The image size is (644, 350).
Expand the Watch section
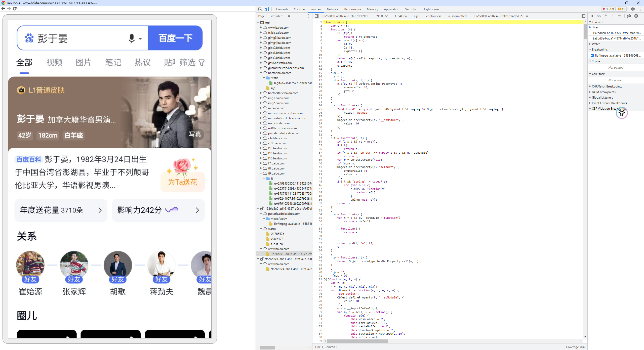coord(596,44)
